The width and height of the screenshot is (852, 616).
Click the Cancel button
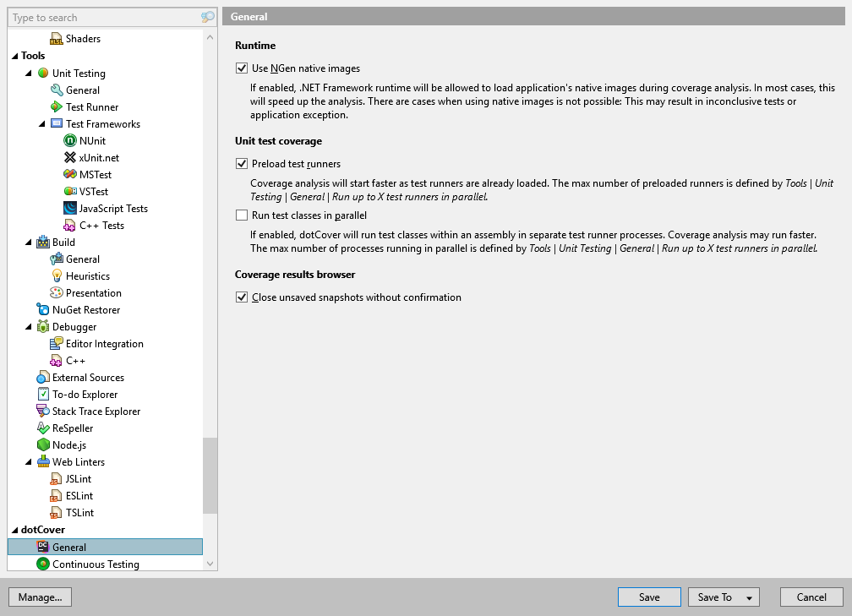click(811, 597)
